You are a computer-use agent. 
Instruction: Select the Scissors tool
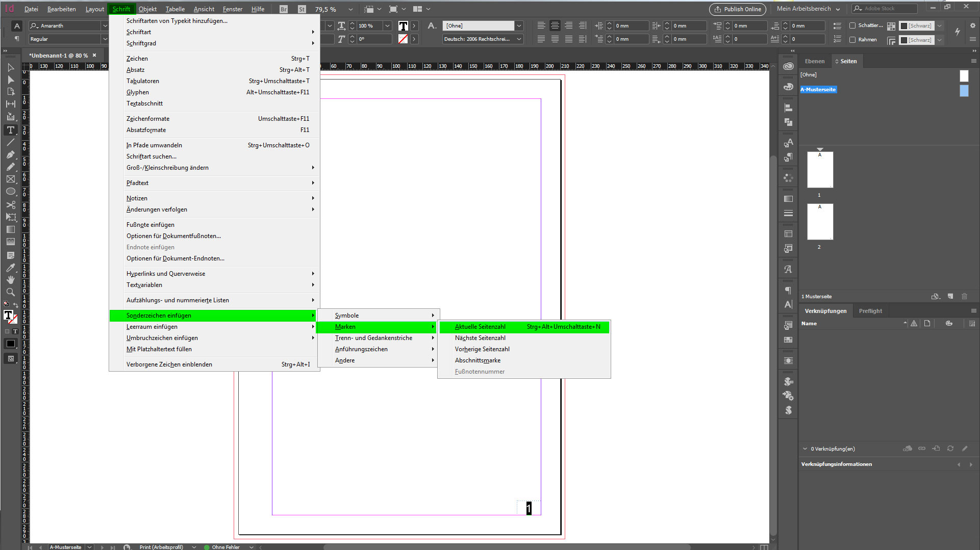(10, 205)
